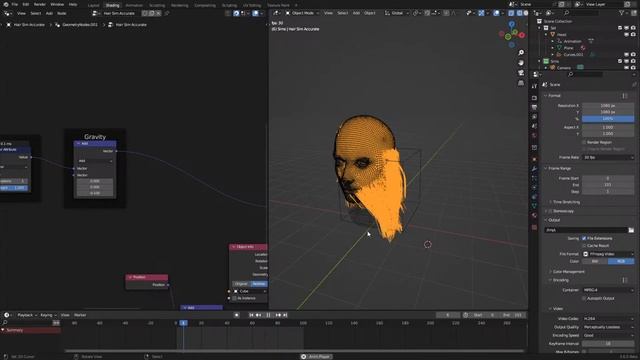
Task: Open the Render menu in top bar
Action: [40, 4]
